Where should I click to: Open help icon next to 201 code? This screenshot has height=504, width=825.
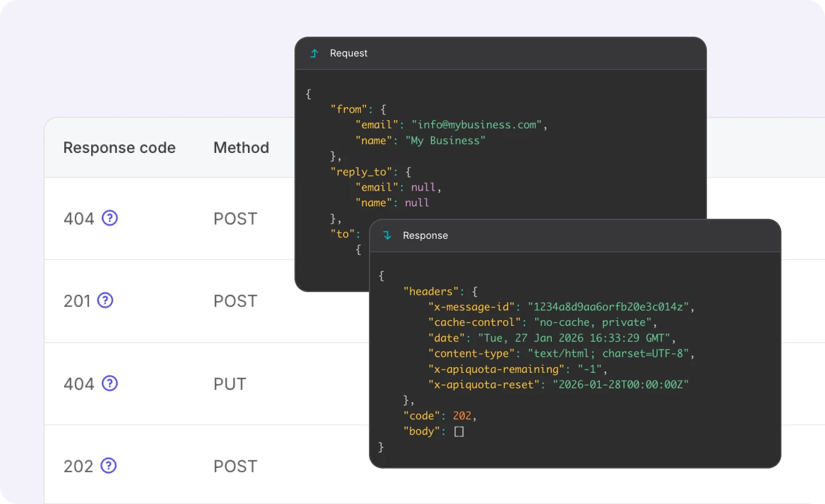tap(105, 301)
